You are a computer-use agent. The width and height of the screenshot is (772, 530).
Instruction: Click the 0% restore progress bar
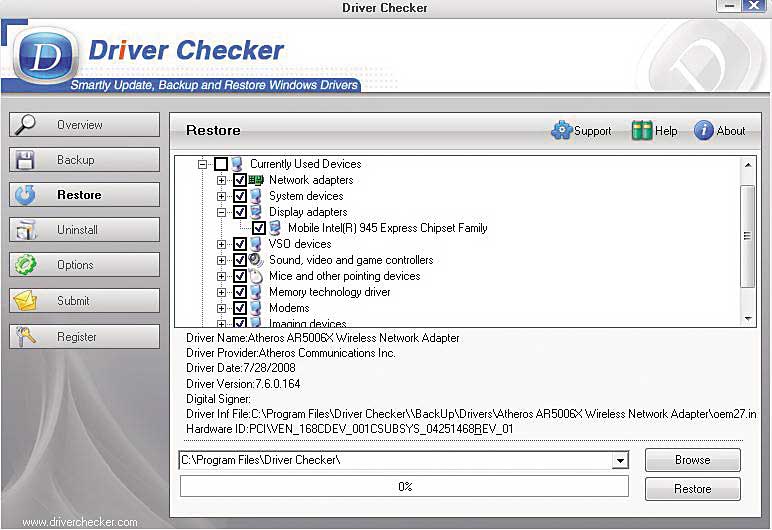click(x=404, y=487)
